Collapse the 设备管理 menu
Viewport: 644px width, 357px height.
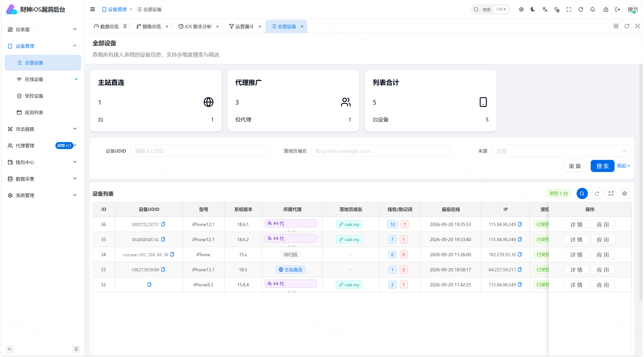coord(43,46)
